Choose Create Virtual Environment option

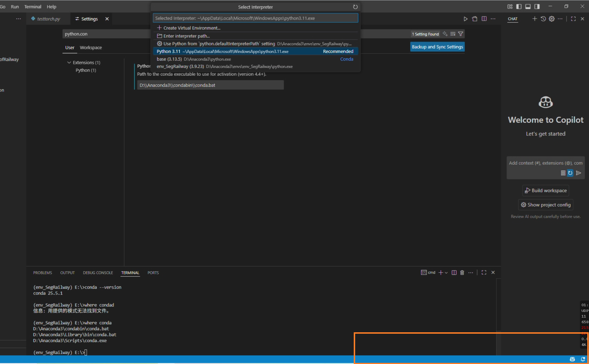tap(255, 28)
